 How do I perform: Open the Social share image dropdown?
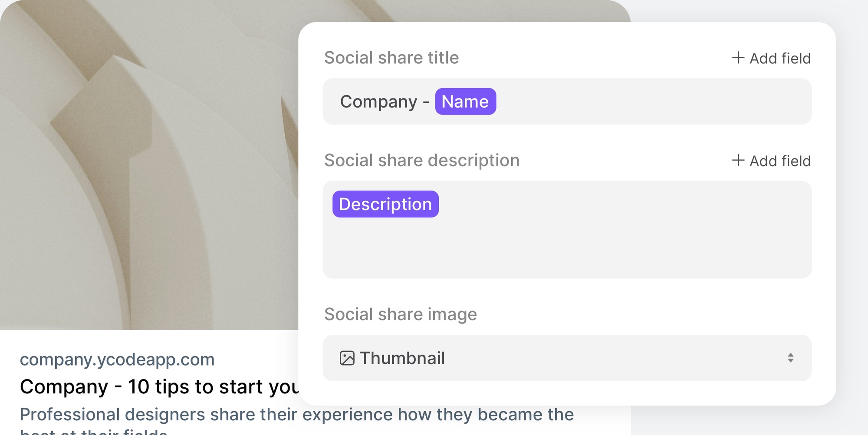(x=564, y=358)
